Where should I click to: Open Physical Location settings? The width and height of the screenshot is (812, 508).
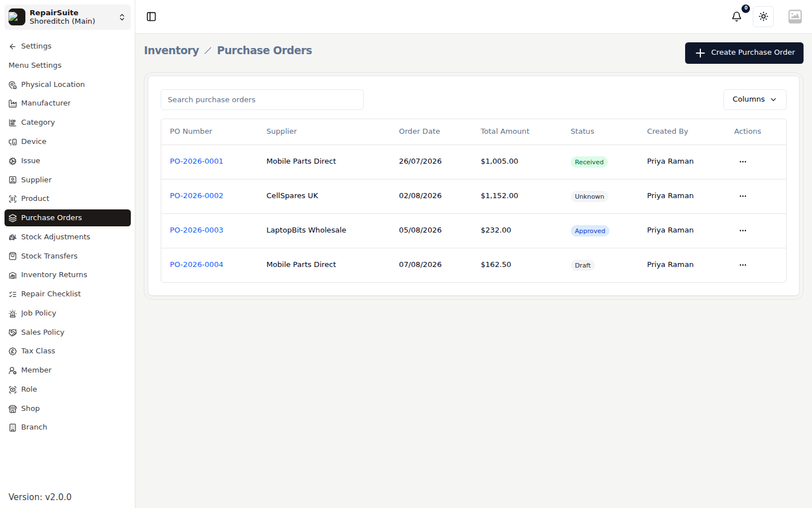(x=68, y=85)
